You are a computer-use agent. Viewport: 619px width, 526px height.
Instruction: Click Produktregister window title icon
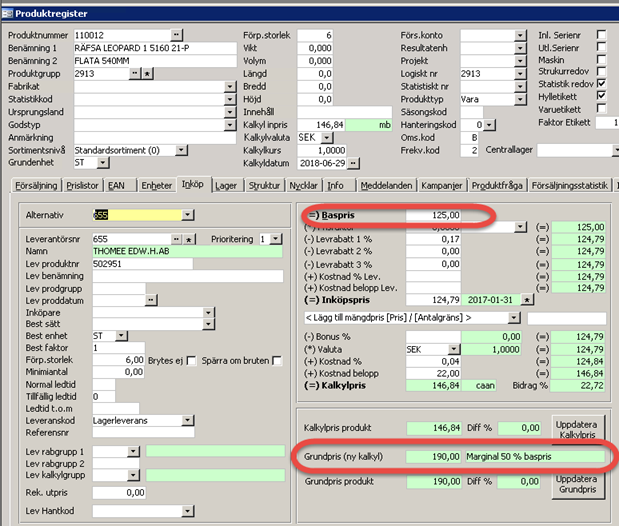[7, 13]
